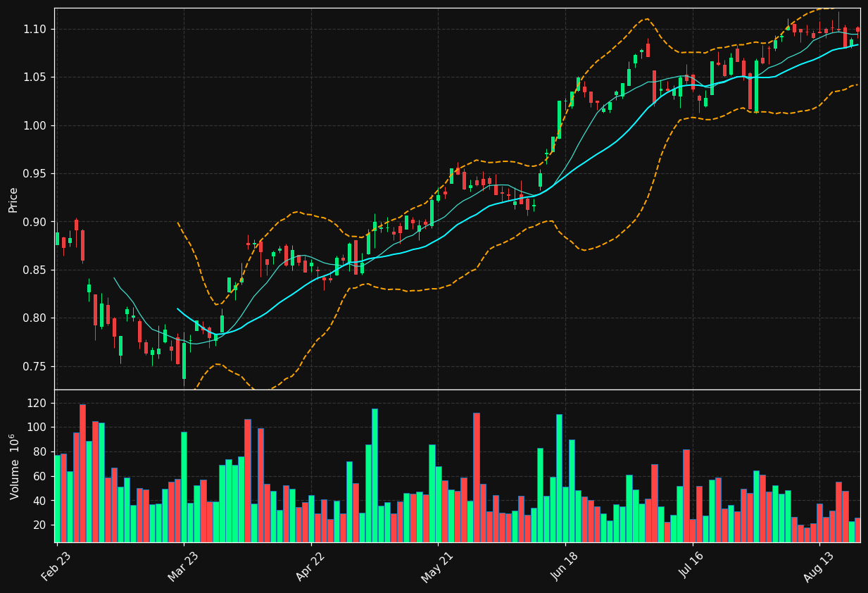The height and width of the screenshot is (593, 868).
Task: Click the Price axis title
Action: (x=13, y=199)
